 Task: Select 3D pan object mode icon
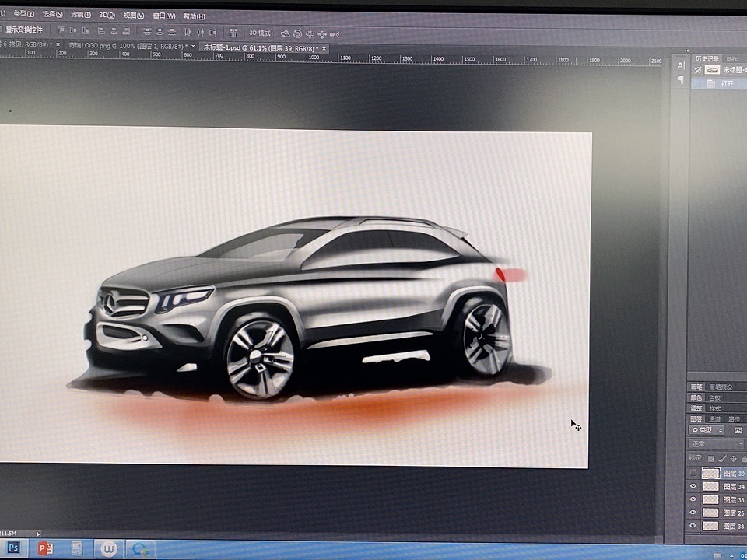pyautogui.click(x=310, y=34)
